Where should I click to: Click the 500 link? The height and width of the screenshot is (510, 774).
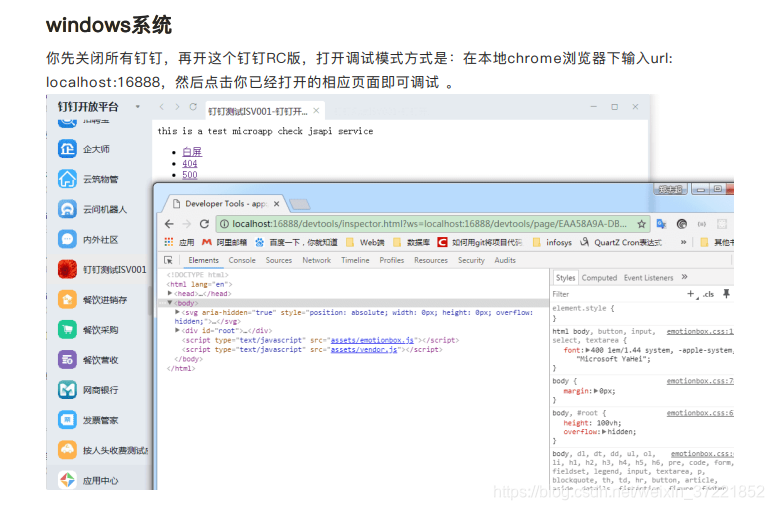(x=190, y=175)
